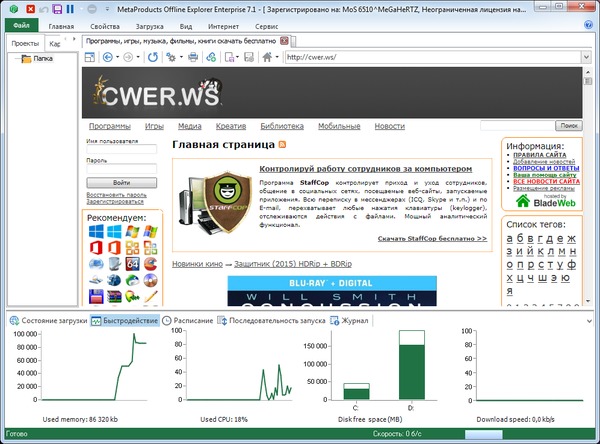Click the pencil icon in Рекомендуем
The height and width of the screenshot is (444, 600).
pyautogui.click(x=151, y=297)
